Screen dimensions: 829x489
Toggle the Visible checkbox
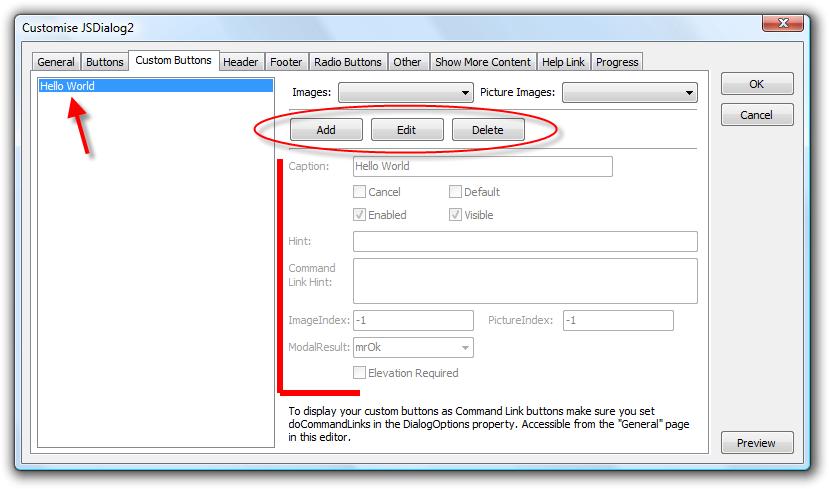[455, 215]
